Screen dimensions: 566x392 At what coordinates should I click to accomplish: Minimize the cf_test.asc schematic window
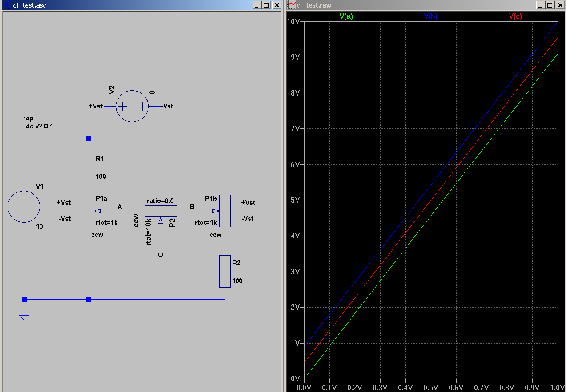coord(257,5)
